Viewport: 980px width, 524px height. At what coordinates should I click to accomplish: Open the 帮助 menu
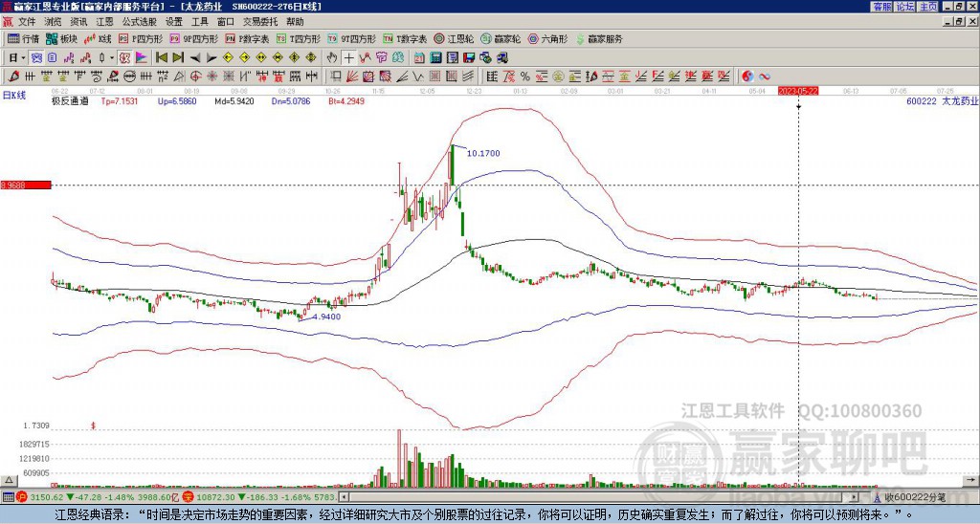(295, 22)
